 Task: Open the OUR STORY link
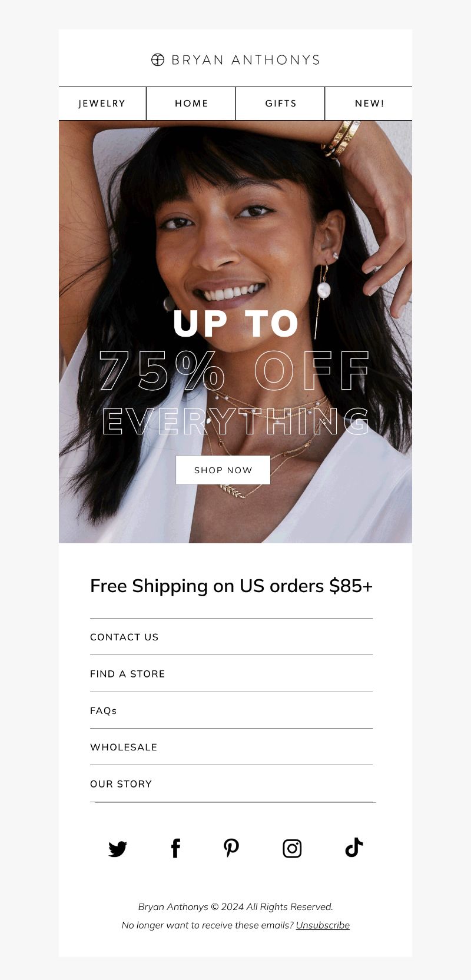(x=121, y=784)
